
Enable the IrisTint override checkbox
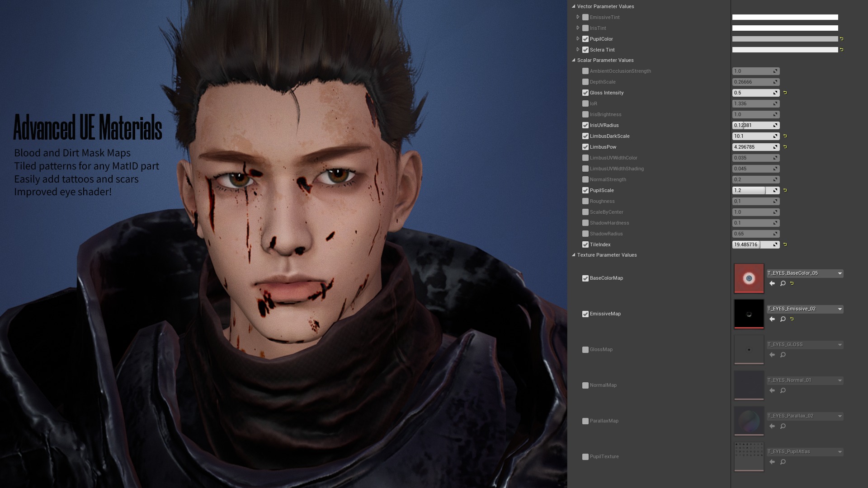click(585, 28)
